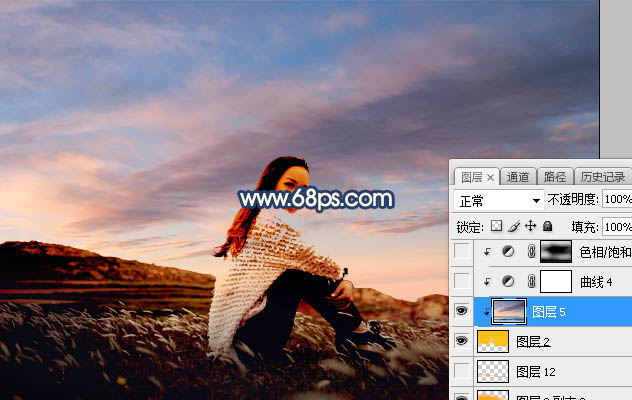This screenshot has width=632, height=400.
Task: Click the adjustment icon on 色相/饱和 layer
Action: pos(508,252)
